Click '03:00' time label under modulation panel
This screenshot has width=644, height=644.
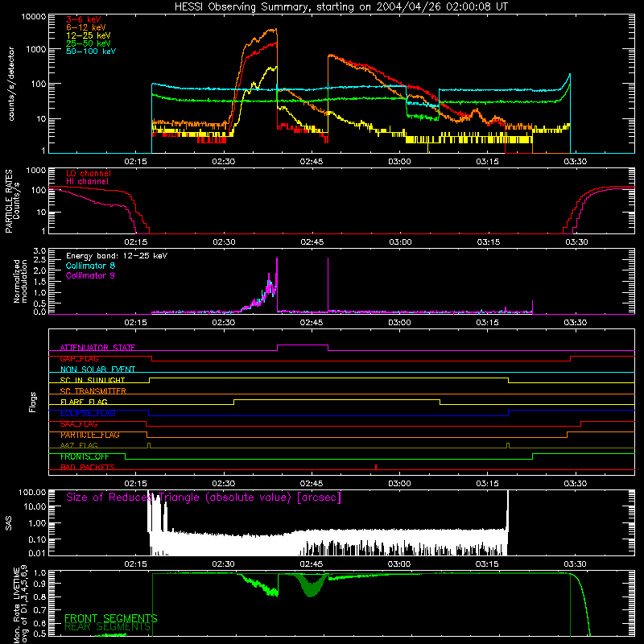click(x=399, y=323)
